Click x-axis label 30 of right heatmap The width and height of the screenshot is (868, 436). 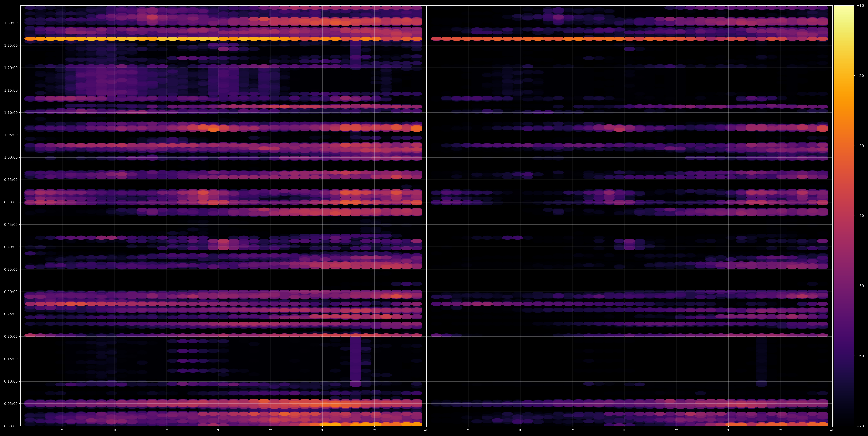tap(728, 430)
